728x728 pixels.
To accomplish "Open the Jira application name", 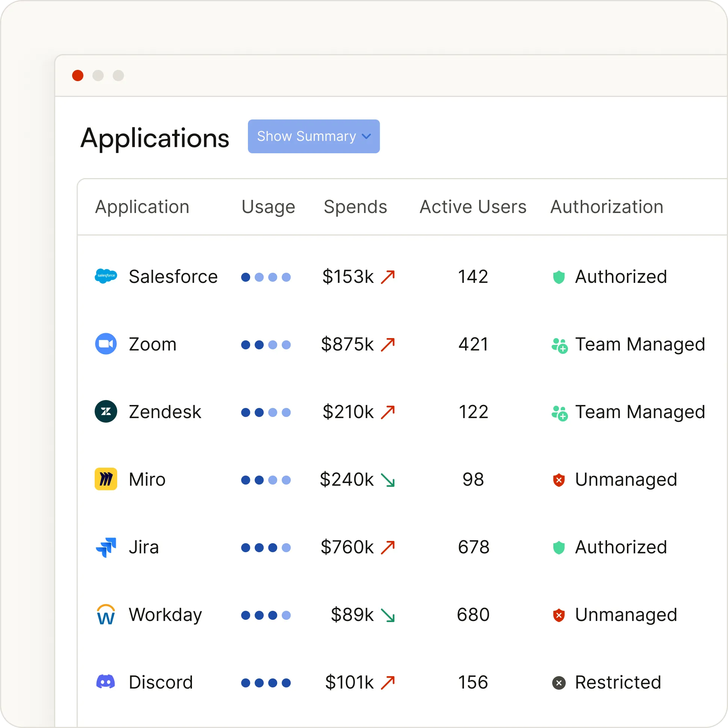I will (x=143, y=547).
